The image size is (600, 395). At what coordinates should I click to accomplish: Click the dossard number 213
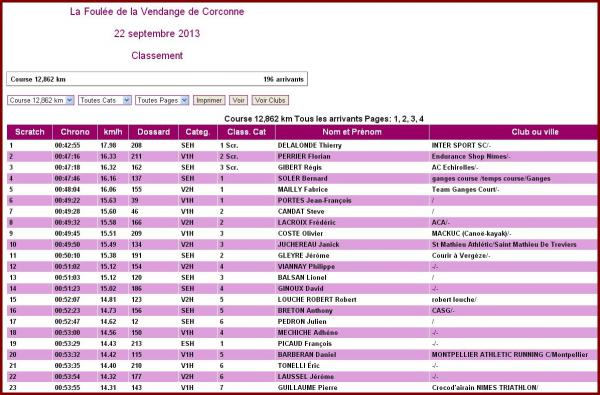136,344
